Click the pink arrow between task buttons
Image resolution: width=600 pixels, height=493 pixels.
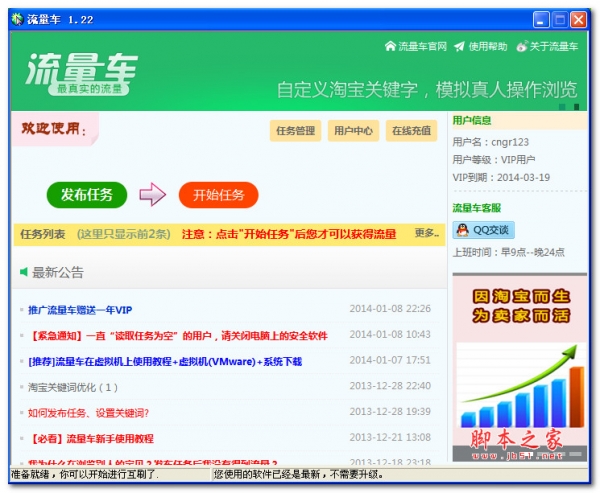[152, 194]
